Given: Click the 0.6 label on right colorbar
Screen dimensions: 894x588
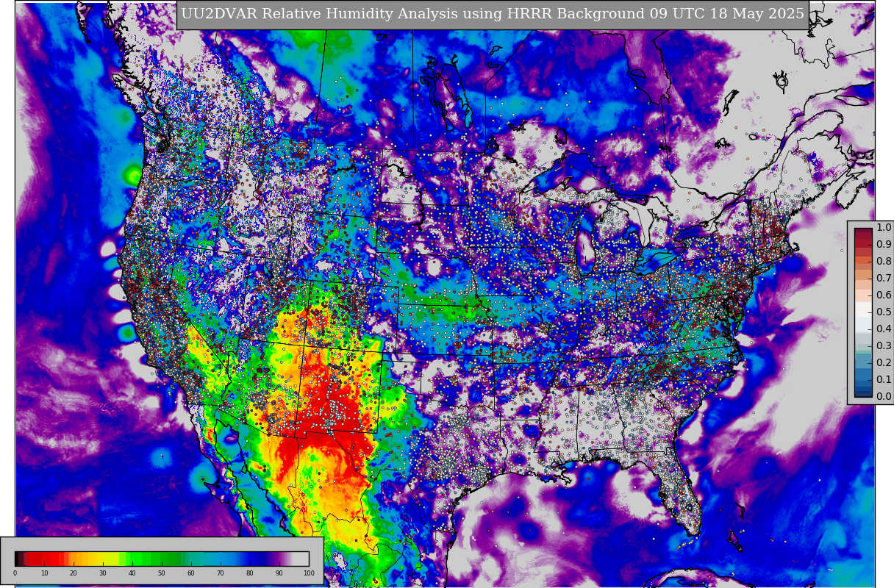Looking at the screenshot, I should [x=884, y=295].
